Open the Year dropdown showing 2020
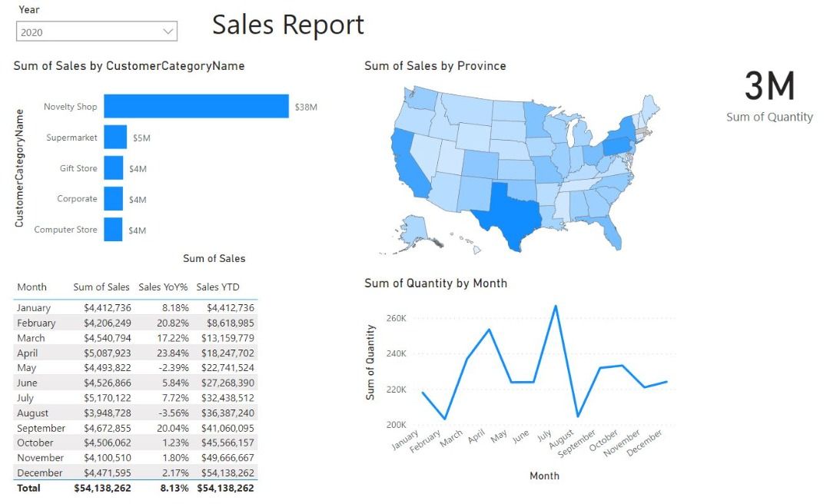Screen dimensions: 830x504 point(96,31)
